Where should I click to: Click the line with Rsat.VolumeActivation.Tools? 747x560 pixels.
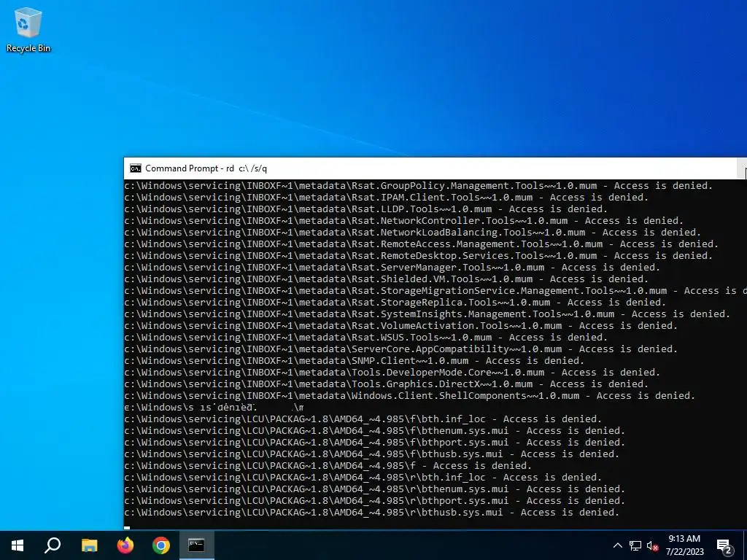coord(401,326)
